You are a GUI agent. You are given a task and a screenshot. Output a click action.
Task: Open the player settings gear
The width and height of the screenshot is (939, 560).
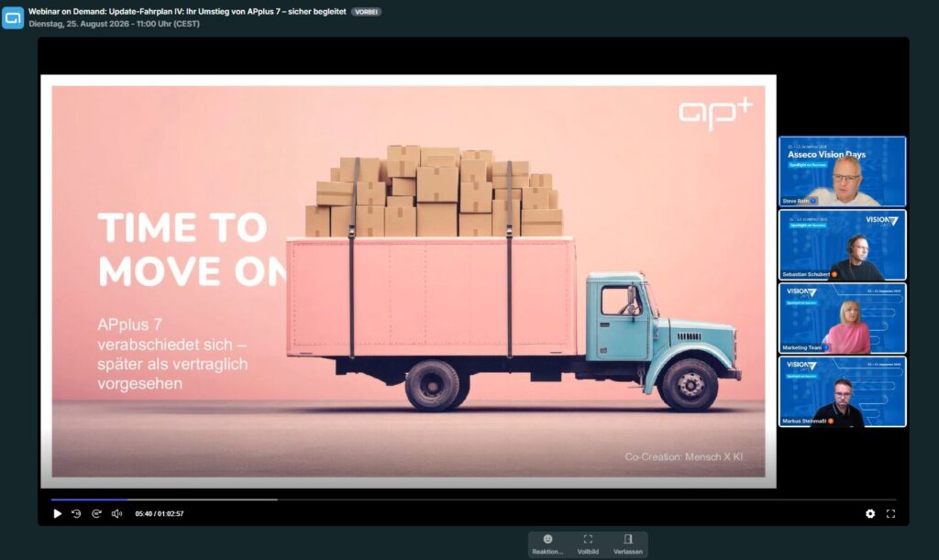[870, 514]
